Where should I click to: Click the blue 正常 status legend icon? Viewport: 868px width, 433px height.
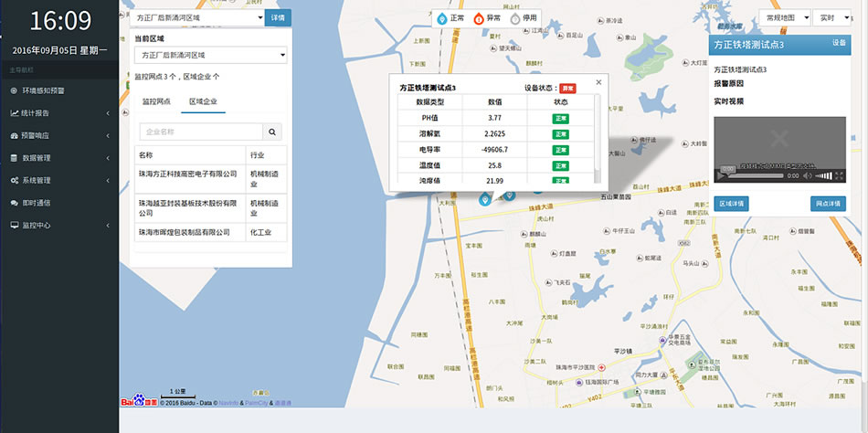tap(442, 17)
